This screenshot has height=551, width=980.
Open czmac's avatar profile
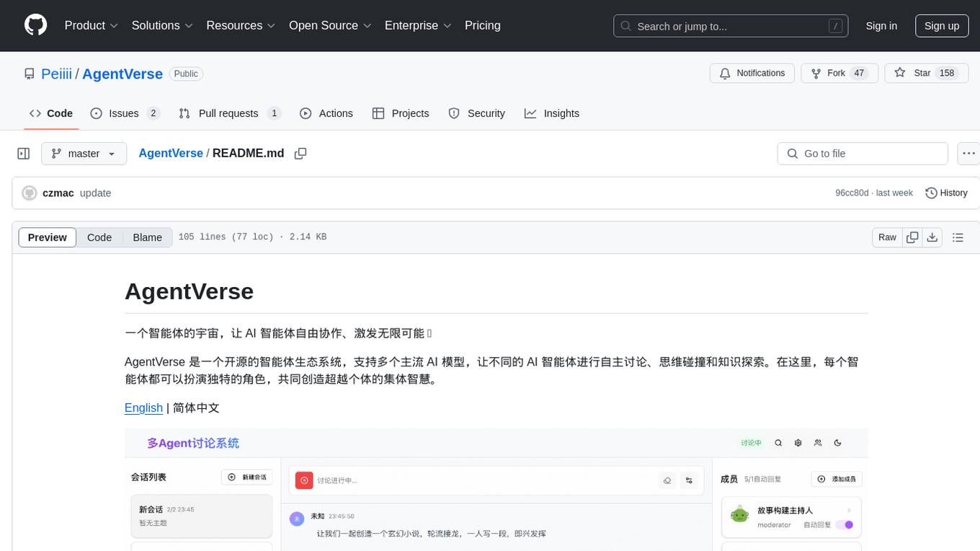[30, 193]
